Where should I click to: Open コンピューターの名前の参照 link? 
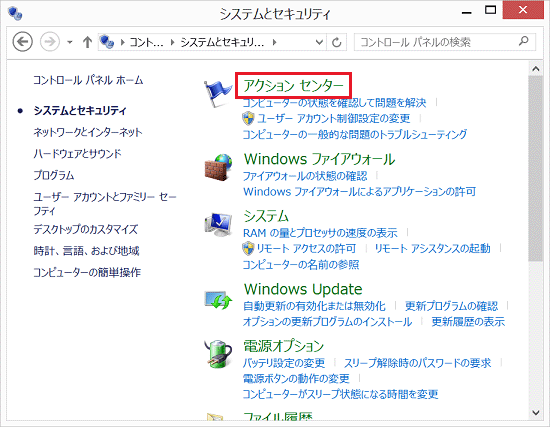pos(301,264)
